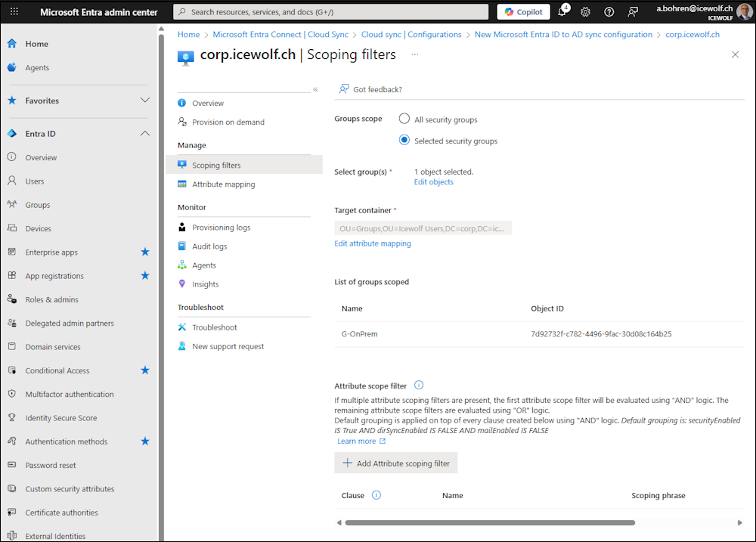The image size is (756, 542).
Task: Select the All security groups option
Action: pyautogui.click(x=404, y=119)
